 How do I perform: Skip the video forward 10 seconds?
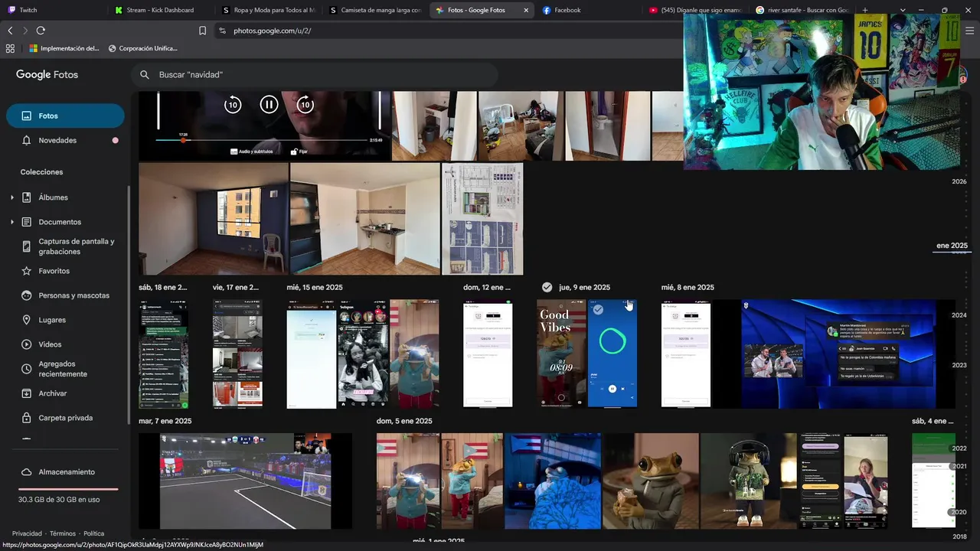[305, 105]
